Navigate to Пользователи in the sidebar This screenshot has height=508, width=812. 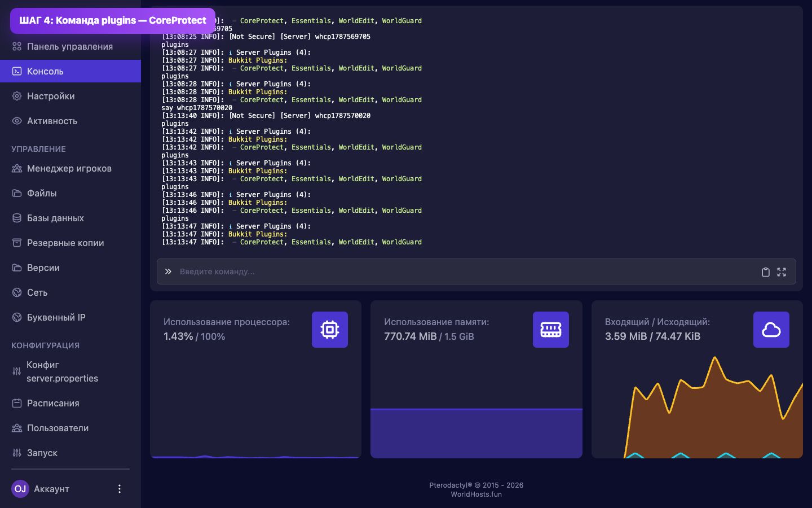point(70,428)
